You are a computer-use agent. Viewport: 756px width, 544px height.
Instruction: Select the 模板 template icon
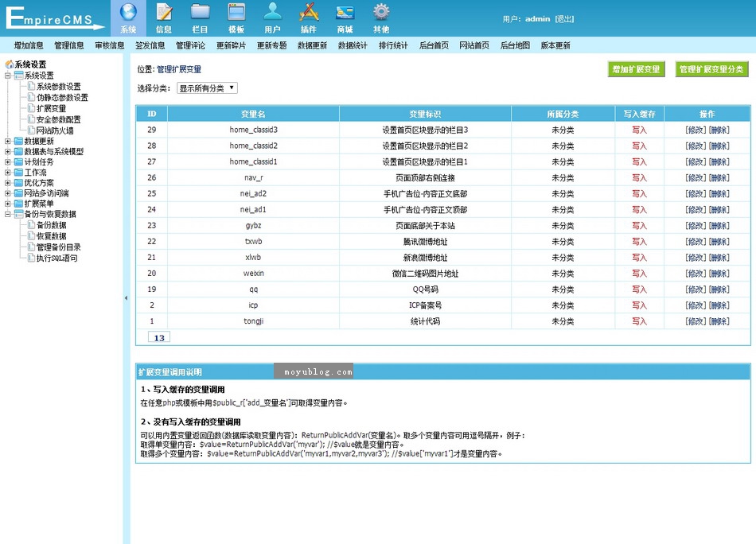(x=236, y=13)
